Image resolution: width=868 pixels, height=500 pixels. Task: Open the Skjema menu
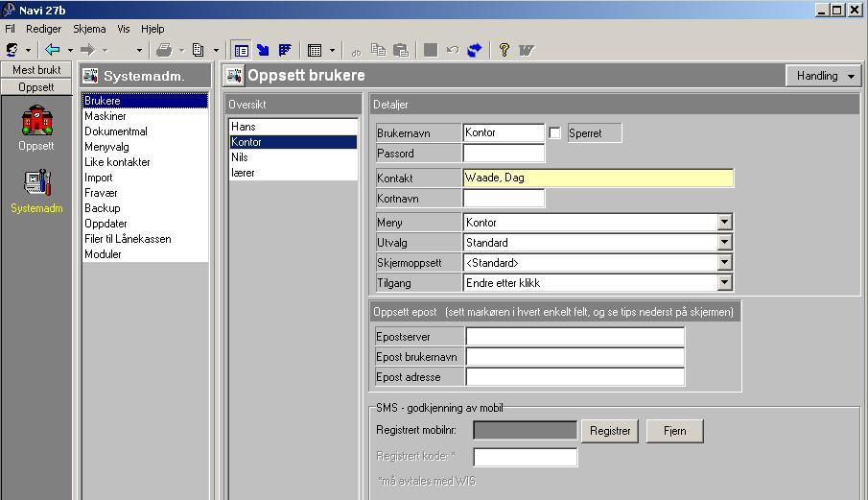89,29
